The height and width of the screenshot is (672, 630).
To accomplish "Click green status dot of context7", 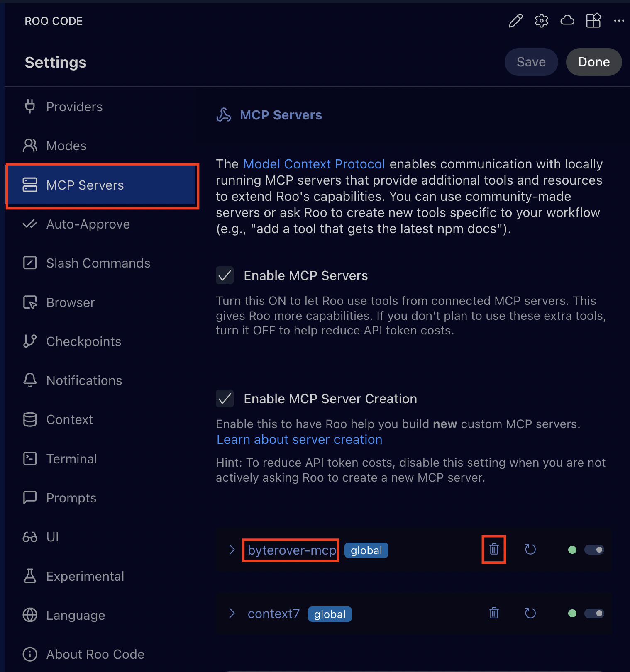I will [572, 614].
